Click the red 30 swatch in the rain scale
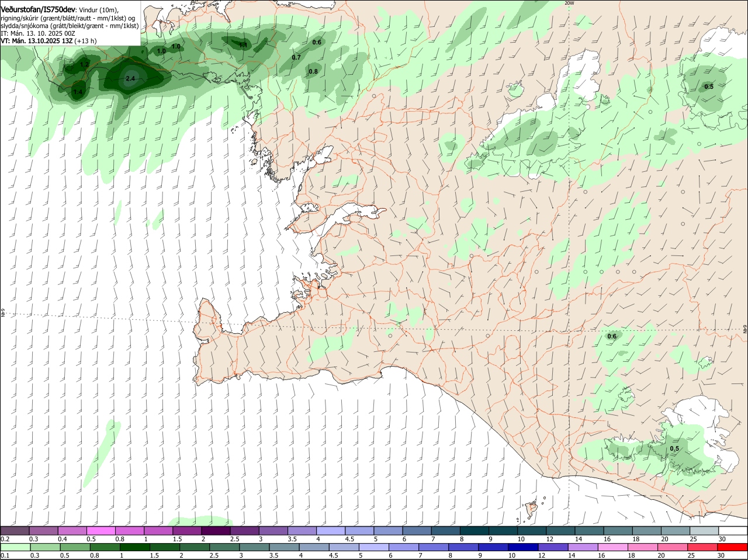Image resolution: width=748 pixels, height=560 pixels. (x=732, y=547)
